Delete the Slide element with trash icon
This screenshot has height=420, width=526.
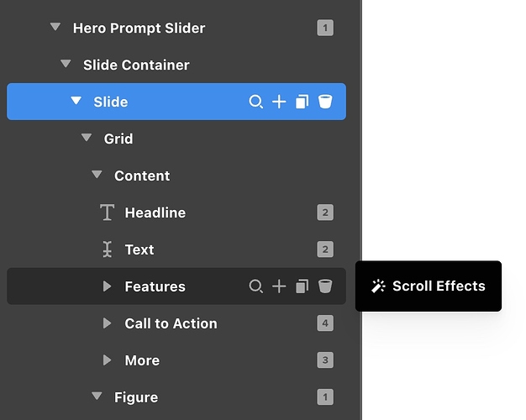click(x=325, y=102)
